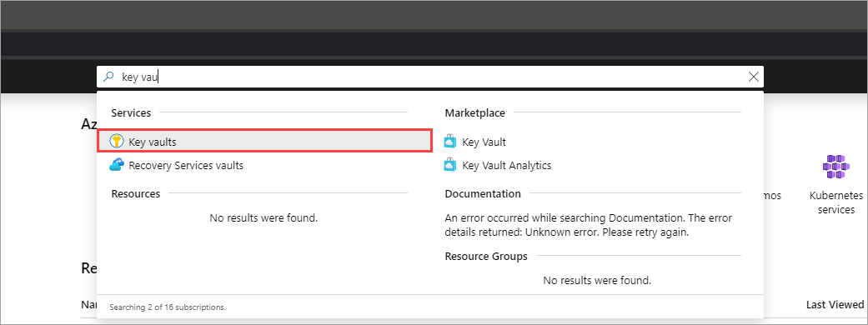
Task: Clear the search box with the X
Action: 753,77
